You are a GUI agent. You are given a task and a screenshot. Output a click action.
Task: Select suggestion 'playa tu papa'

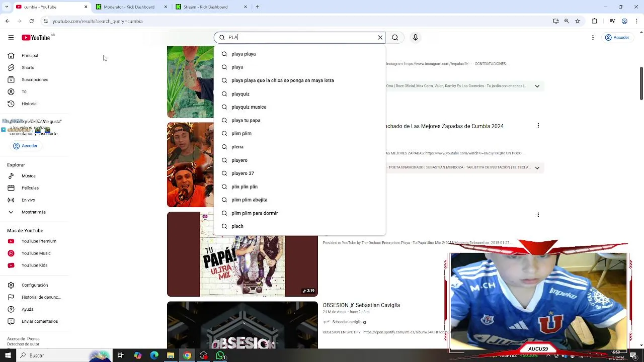300,120
